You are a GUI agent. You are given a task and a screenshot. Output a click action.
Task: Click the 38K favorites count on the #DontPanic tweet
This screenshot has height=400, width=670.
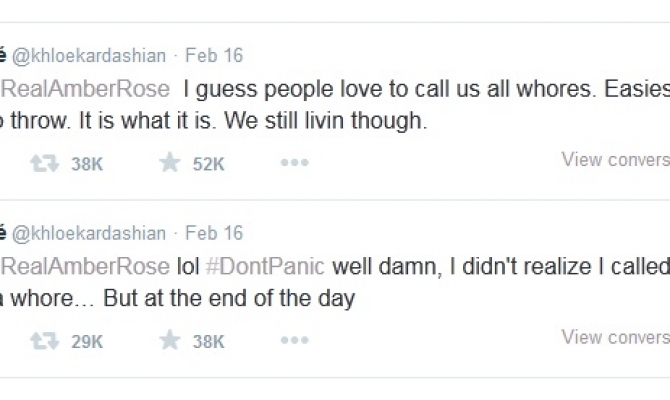tap(208, 342)
